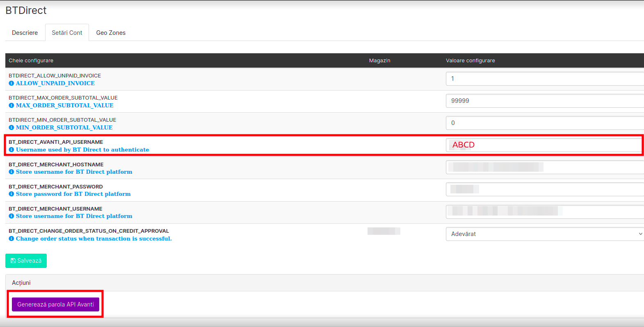Click the BTDIRECT_MIN_ORDER_SUBTOTAL_VALUE key text
Screen dimensions: 644x327
[x=62, y=120]
